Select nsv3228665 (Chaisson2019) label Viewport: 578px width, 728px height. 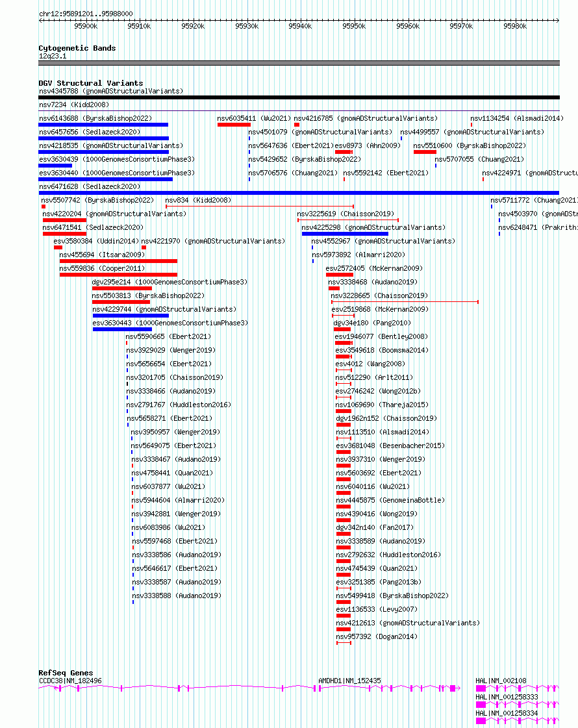click(x=379, y=295)
